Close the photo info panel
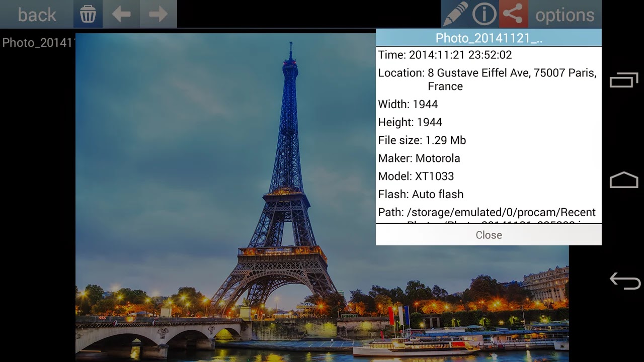Screen dimensions: 644x362 489,235
